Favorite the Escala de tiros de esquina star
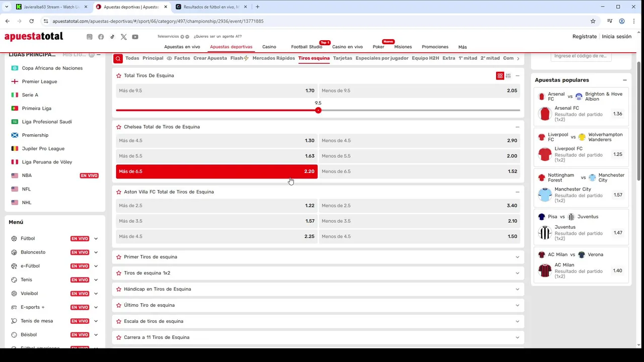The image size is (644, 362). [x=119, y=321]
